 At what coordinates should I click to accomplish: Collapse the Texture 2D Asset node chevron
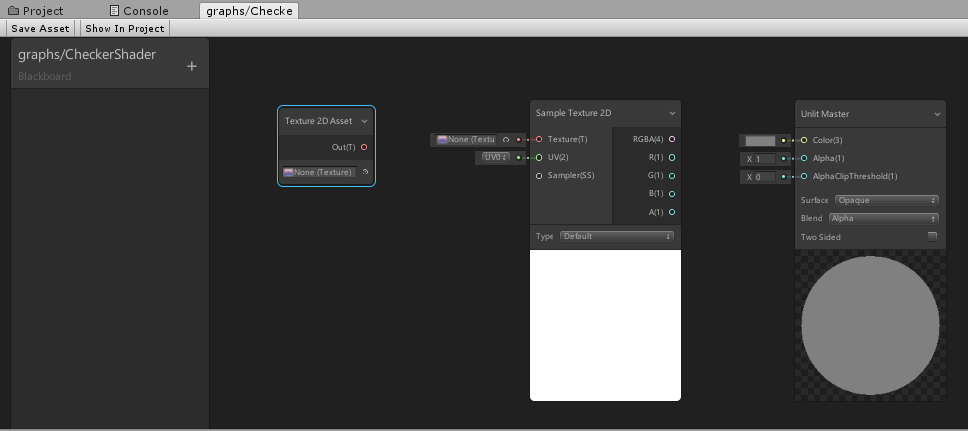pos(365,121)
